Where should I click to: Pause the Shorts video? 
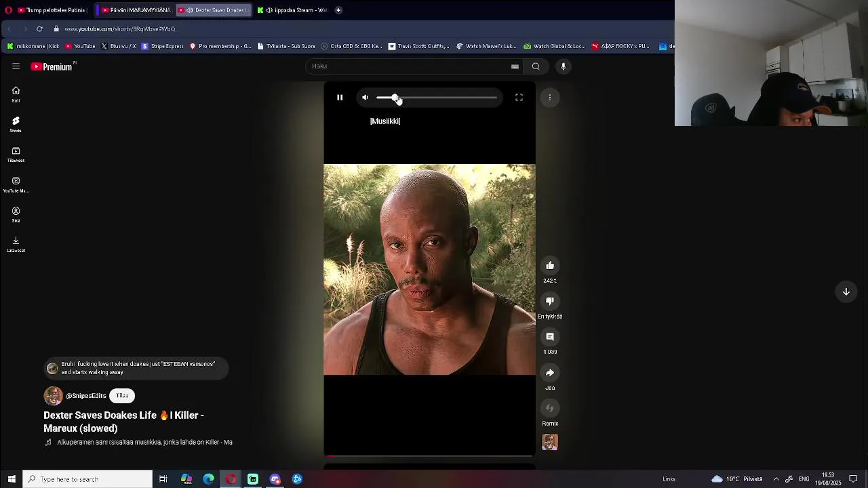click(340, 98)
